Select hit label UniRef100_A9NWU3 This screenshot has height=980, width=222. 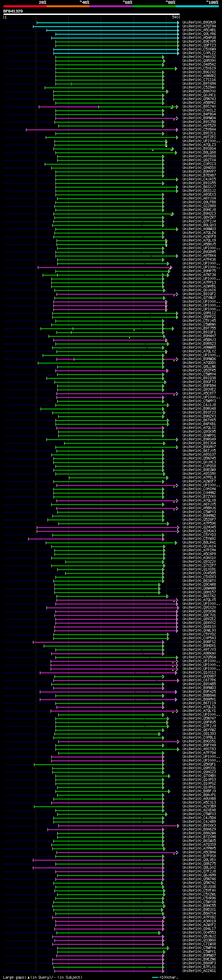(x=199, y=229)
